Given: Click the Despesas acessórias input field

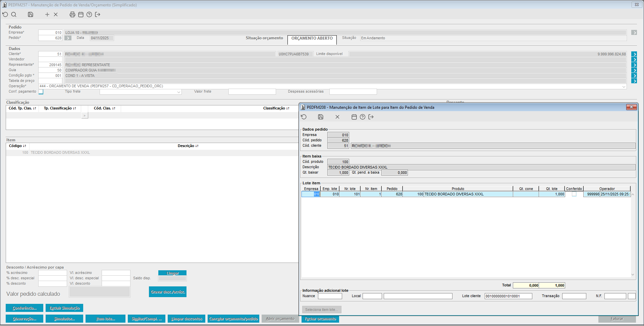Looking at the screenshot, I should [353, 92].
